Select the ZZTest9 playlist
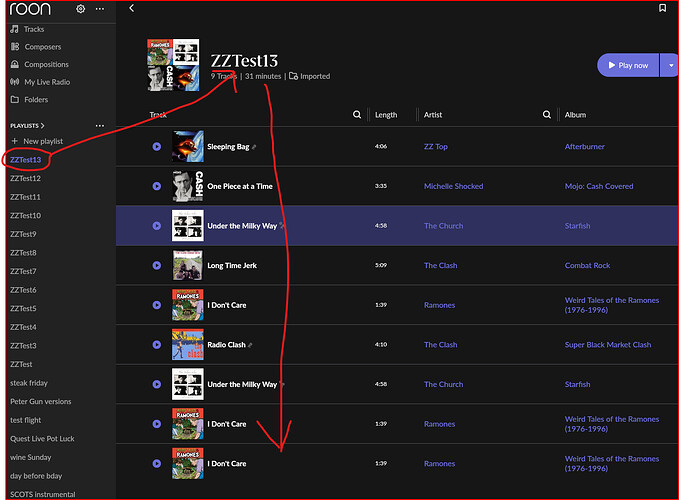The width and height of the screenshot is (679, 500). click(23, 234)
